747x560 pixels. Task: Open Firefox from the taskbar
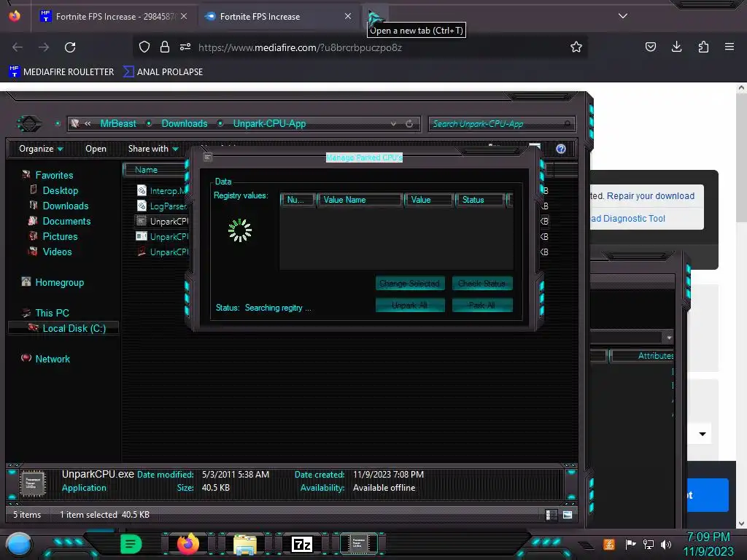[187, 544]
